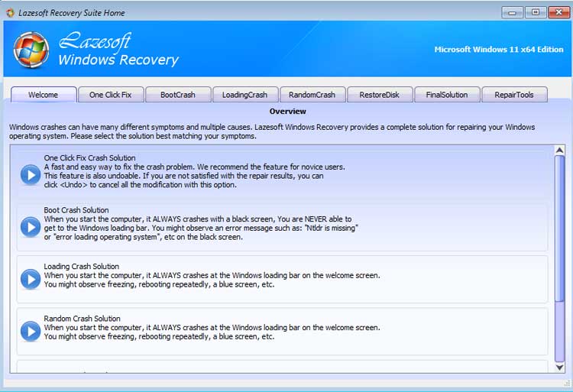Click the small app icon in title bar

tap(10, 13)
